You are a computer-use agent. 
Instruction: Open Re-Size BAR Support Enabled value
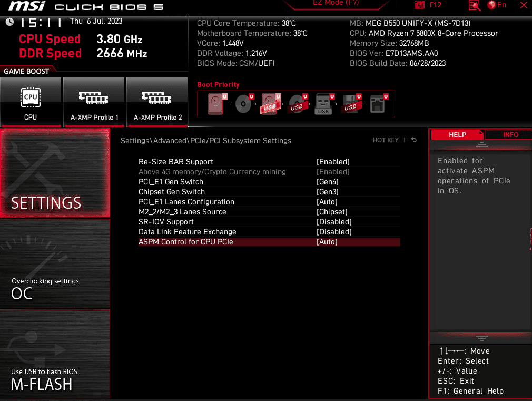[333, 162]
